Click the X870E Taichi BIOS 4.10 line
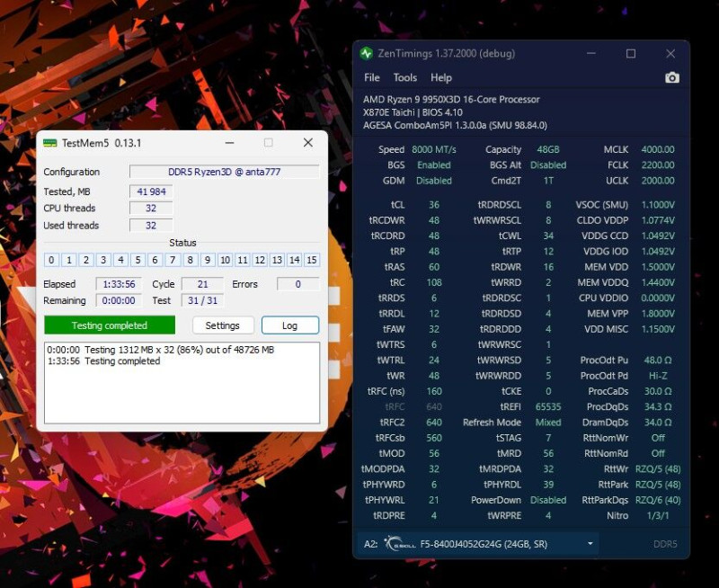This screenshot has height=588, width=719. tap(413, 112)
